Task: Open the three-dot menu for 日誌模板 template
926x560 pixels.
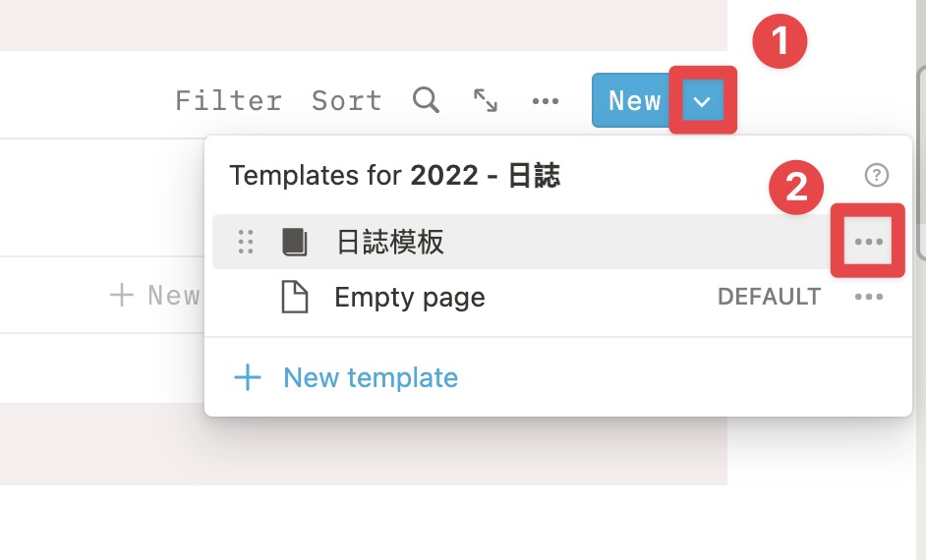Action: (869, 242)
